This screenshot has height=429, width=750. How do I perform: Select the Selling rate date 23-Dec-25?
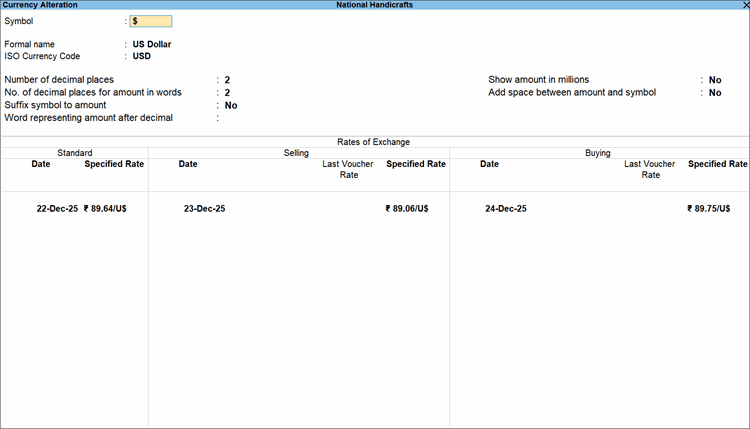[204, 209]
